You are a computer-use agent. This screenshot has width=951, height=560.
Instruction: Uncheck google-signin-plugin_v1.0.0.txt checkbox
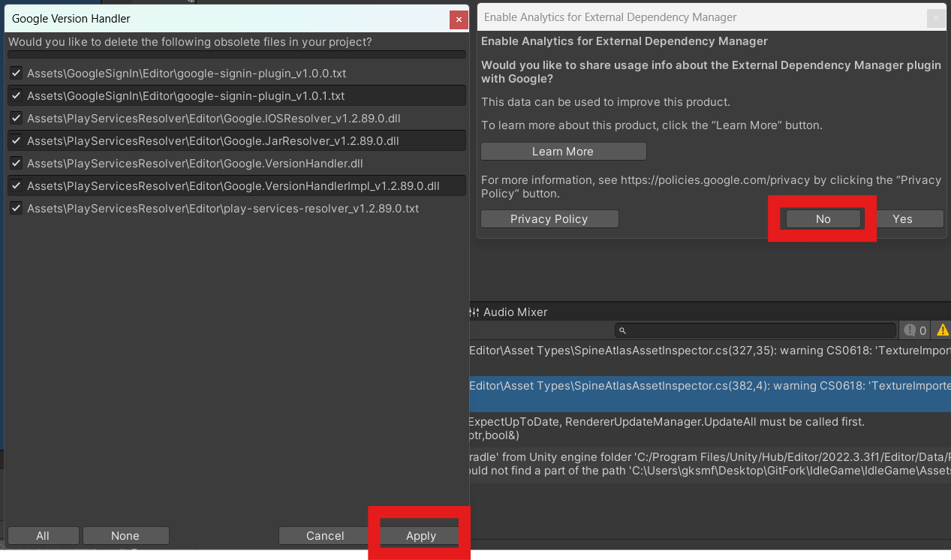point(16,74)
